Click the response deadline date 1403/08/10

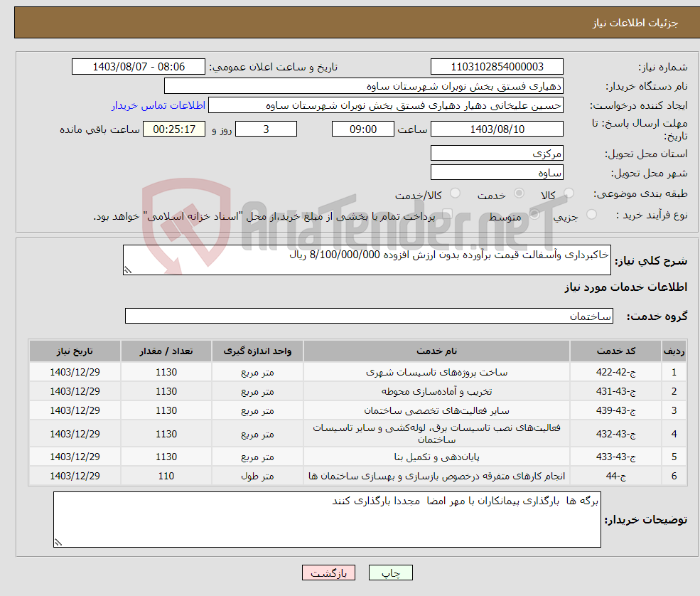click(497, 129)
